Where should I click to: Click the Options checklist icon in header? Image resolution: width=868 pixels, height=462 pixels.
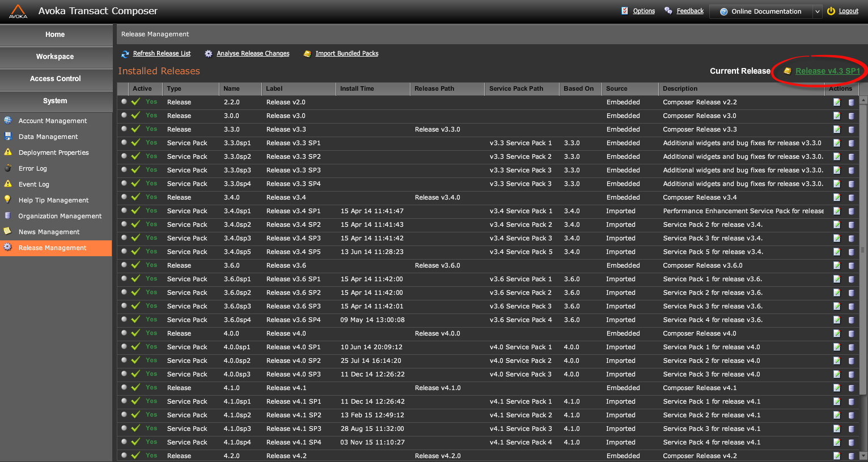[625, 11]
